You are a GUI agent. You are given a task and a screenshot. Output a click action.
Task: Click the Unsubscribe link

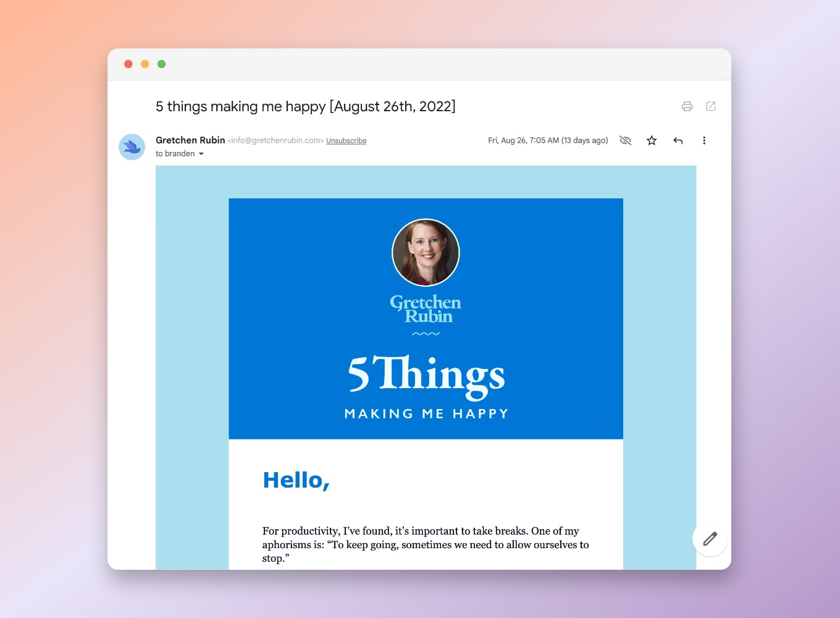click(346, 141)
